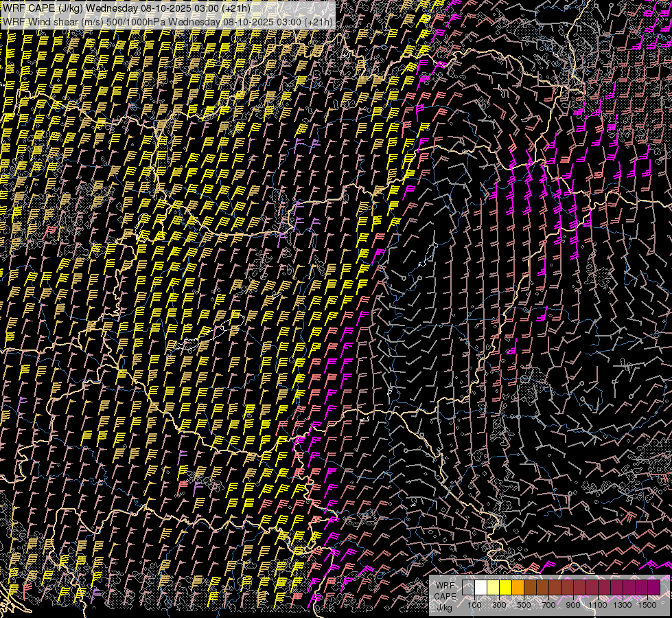The height and width of the screenshot is (618, 672).
Task: Click the white swatch in CAPE legend
Action: [x=480, y=587]
